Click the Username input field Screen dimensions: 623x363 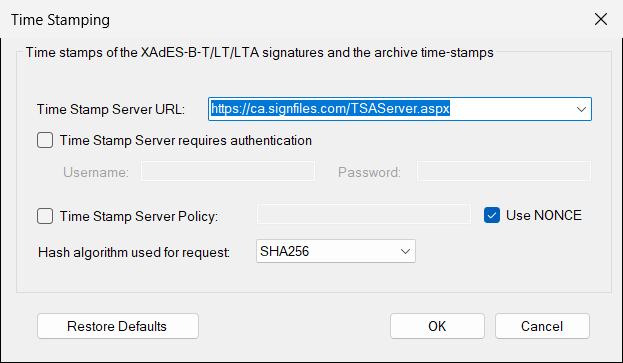pos(228,171)
